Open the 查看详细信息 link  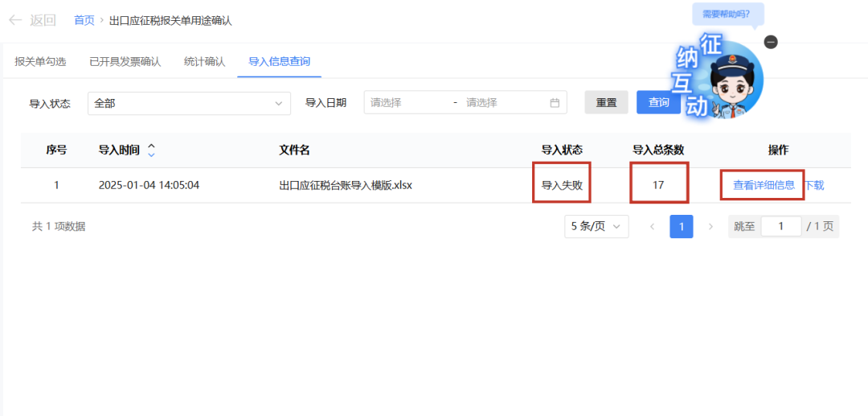(764, 185)
